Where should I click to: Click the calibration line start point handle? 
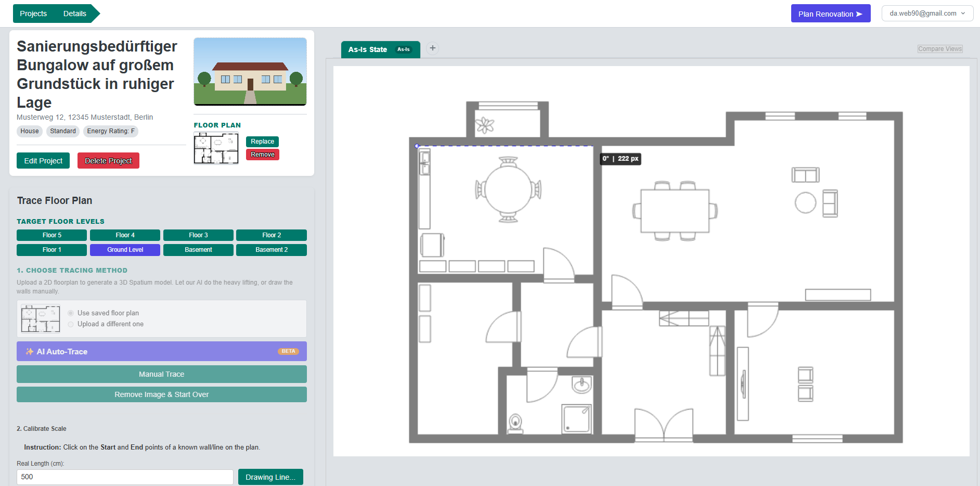[x=417, y=146]
